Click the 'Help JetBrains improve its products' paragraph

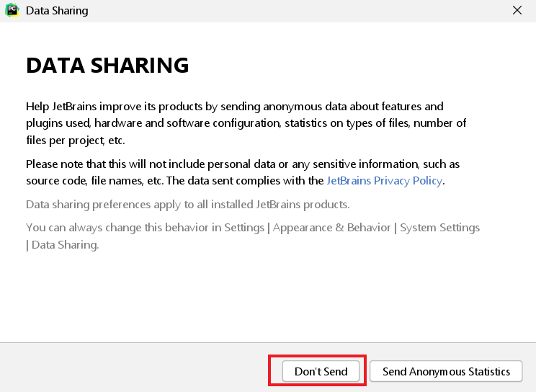click(x=246, y=123)
